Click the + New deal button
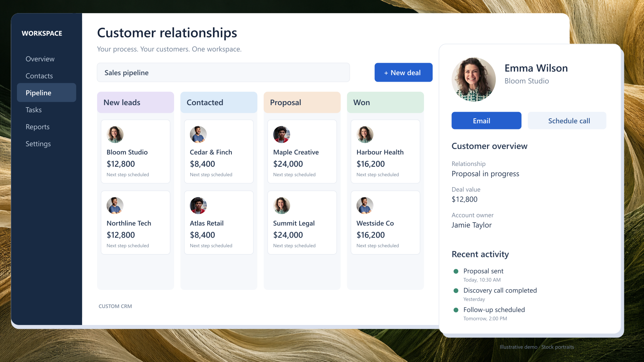 (x=403, y=72)
